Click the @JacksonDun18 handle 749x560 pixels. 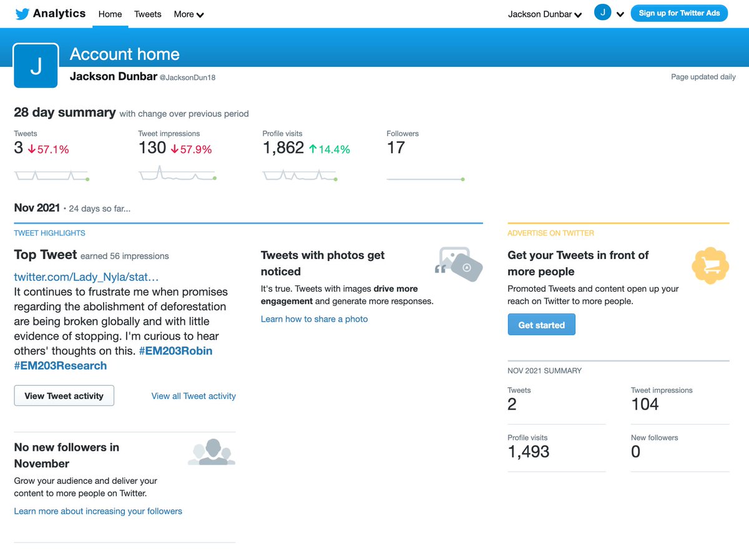tap(188, 77)
